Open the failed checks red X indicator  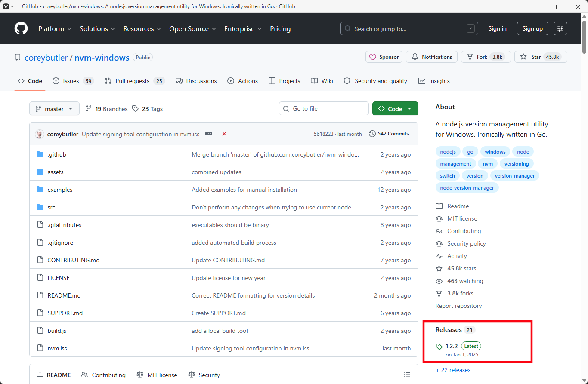pos(224,134)
